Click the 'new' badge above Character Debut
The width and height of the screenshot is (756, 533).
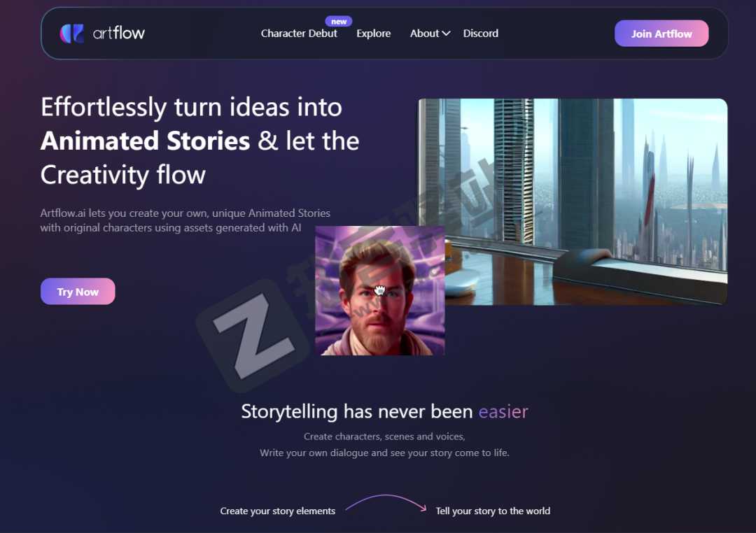click(339, 21)
